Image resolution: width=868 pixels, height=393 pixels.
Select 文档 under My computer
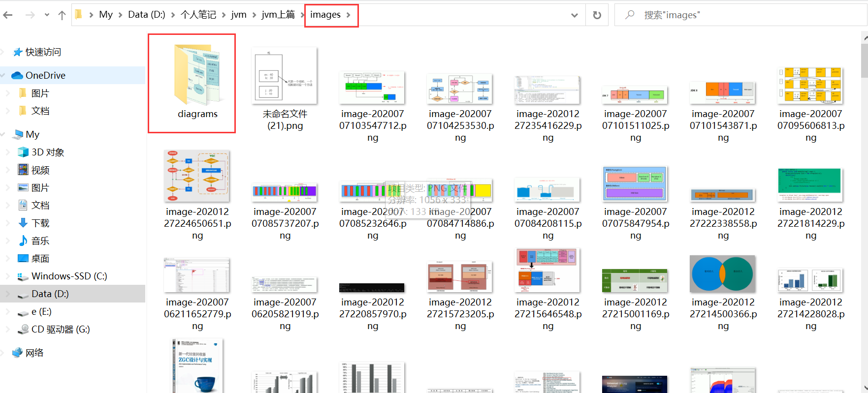tap(40, 206)
